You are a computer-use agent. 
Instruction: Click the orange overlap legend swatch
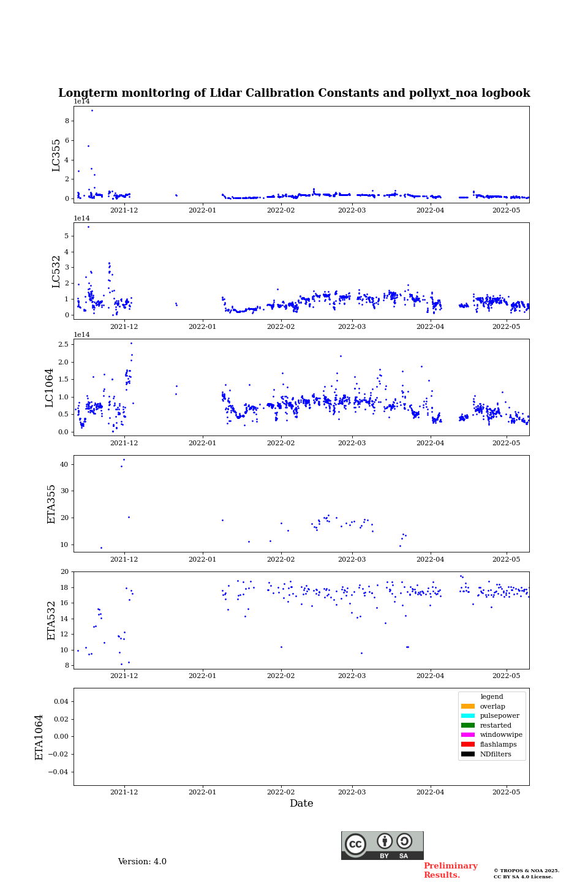(468, 706)
